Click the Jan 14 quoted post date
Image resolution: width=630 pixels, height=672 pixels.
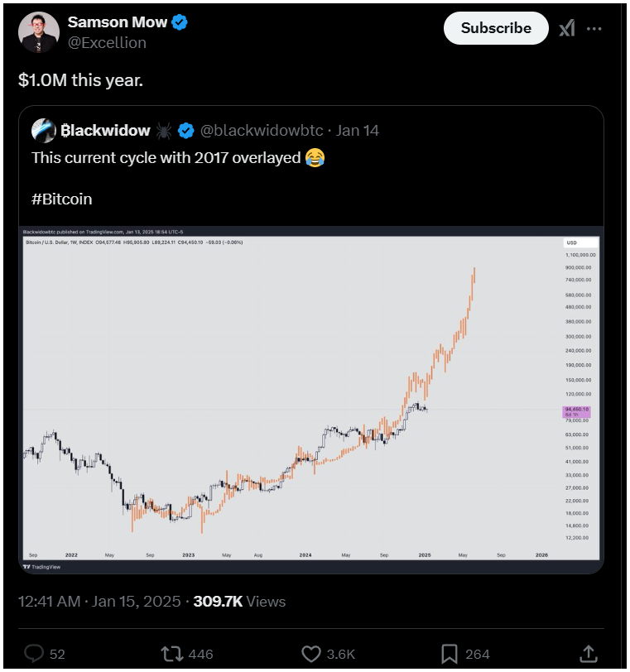[357, 131]
